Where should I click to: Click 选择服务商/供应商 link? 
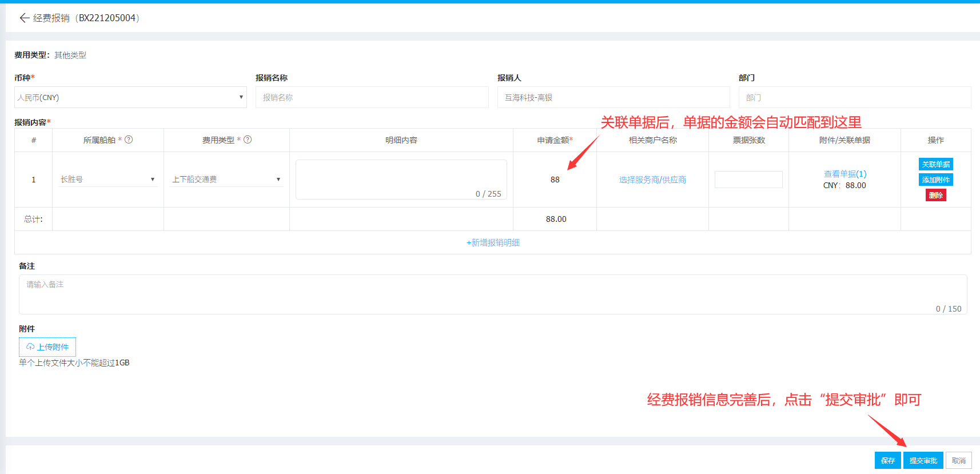tap(652, 180)
